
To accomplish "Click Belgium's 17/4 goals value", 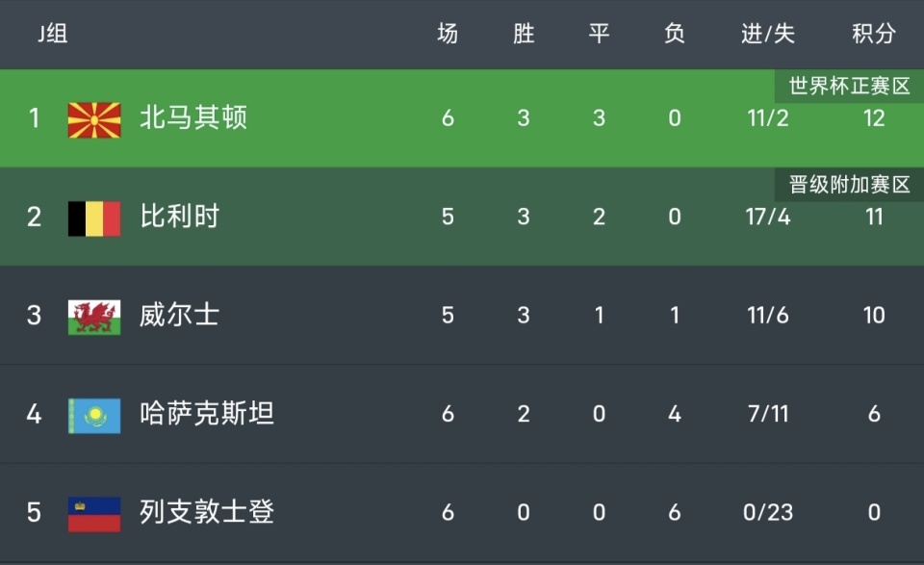I will [x=767, y=217].
